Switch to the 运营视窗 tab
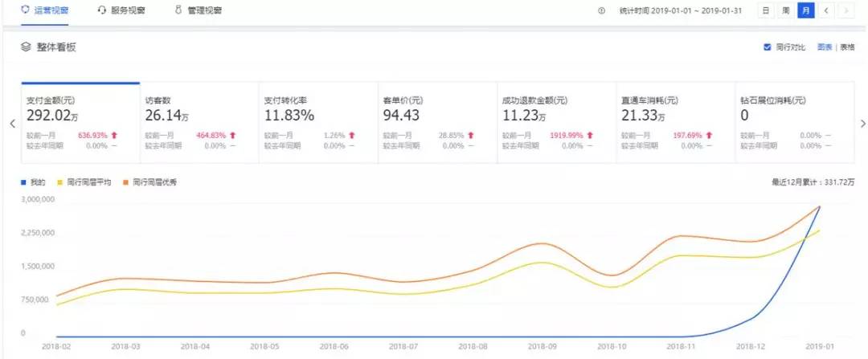 click(x=45, y=10)
